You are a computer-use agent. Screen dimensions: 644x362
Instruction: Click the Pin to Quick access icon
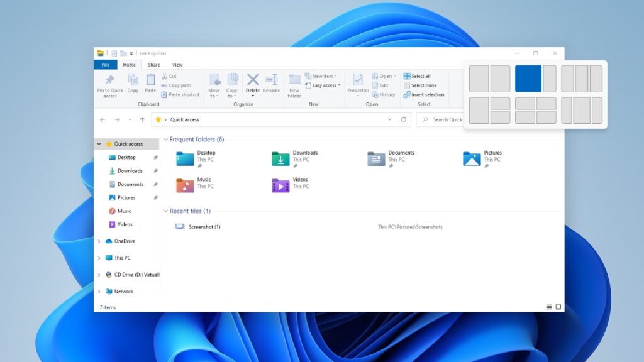click(109, 80)
